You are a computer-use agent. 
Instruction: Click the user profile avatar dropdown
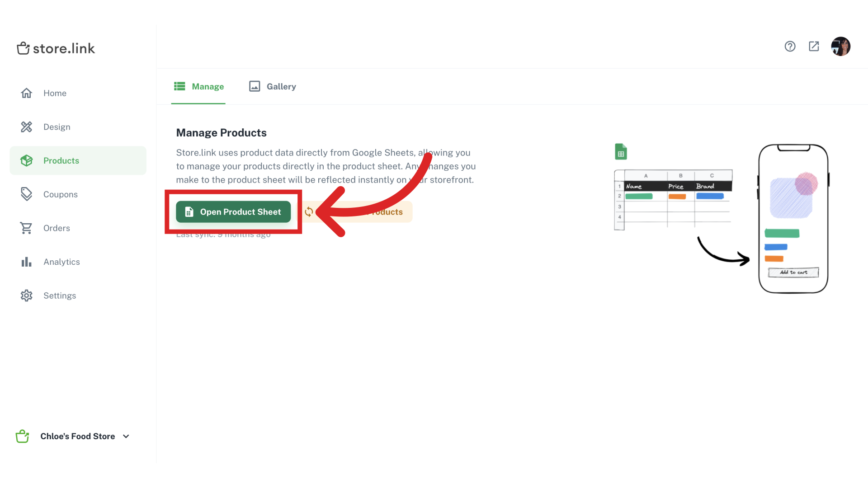[841, 47]
